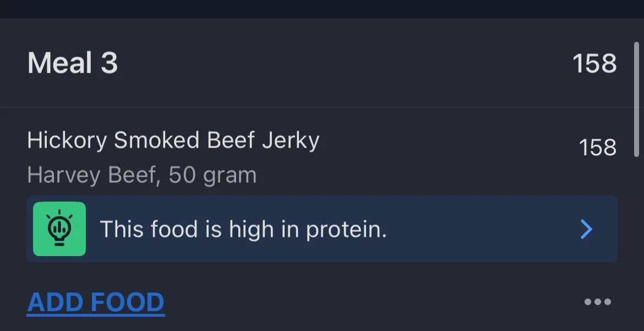The width and height of the screenshot is (644, 331).
Task: Tap the Harvey Beef, 50 gram serving text
Action: click(141, 175)
